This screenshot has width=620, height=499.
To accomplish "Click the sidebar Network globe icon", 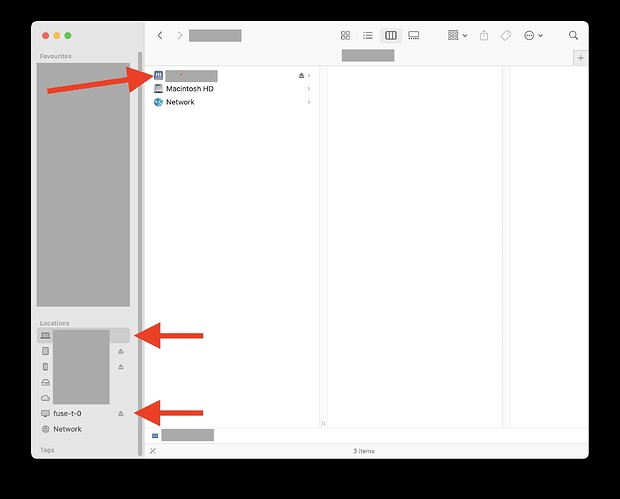I will click(45, 429).
